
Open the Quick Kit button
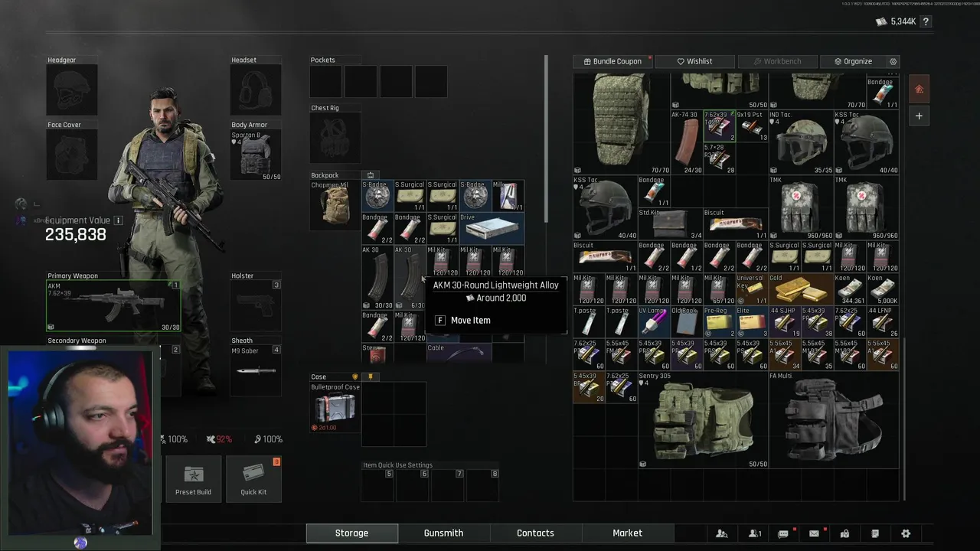pyautogui.click(x=253, y=479)
